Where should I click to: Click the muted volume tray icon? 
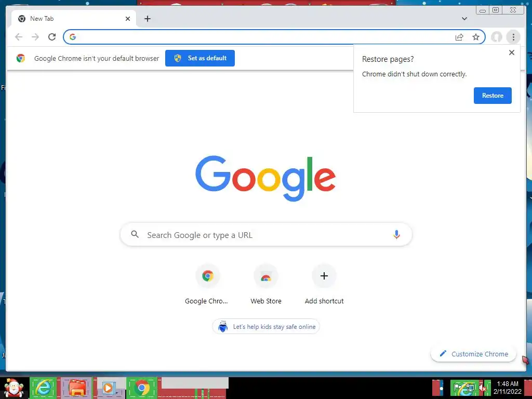pyautogui.click(x=483, y=388)
